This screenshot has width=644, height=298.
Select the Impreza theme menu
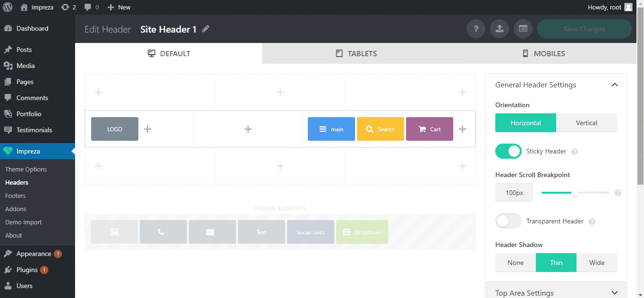(37, 151)
